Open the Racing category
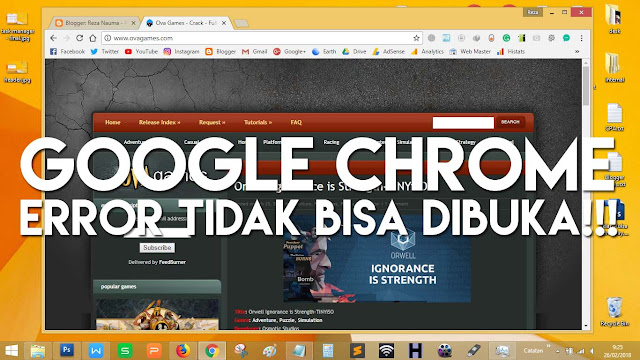This screenshot has height=360, width=640. 331,142
